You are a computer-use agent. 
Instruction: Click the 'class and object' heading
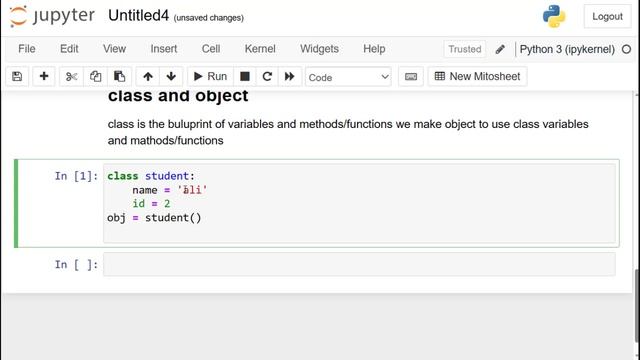tap(178, 96)
